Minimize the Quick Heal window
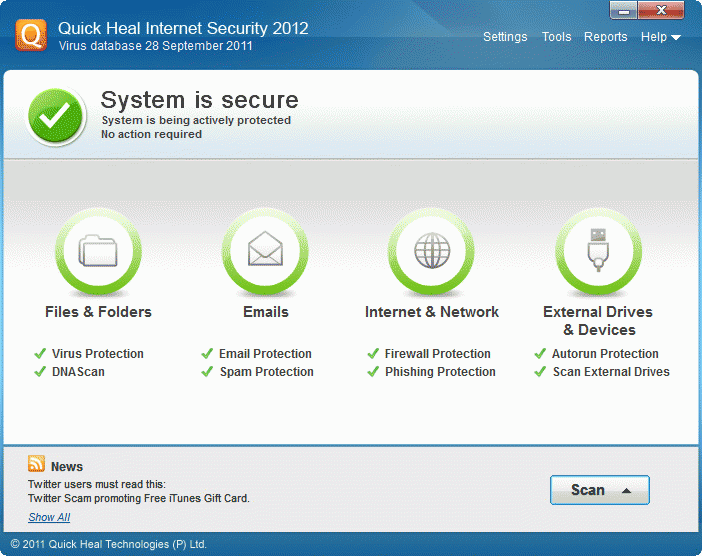 click(x=624, y=10)
